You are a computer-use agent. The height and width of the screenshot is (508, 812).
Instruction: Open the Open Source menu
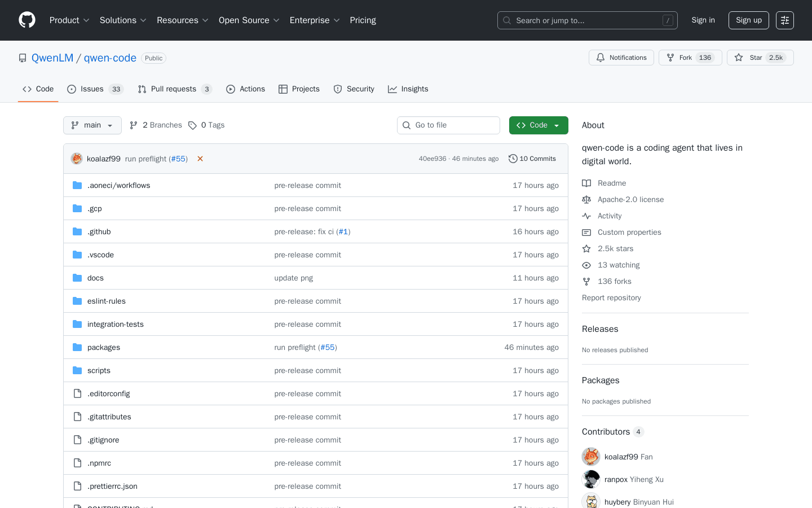point(244,20)
